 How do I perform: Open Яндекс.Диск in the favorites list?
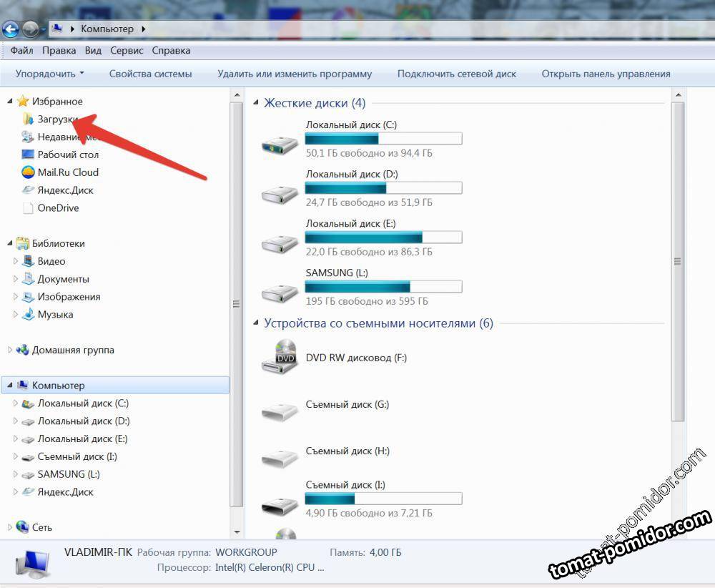pyautogui.click(x=65, y=190)
